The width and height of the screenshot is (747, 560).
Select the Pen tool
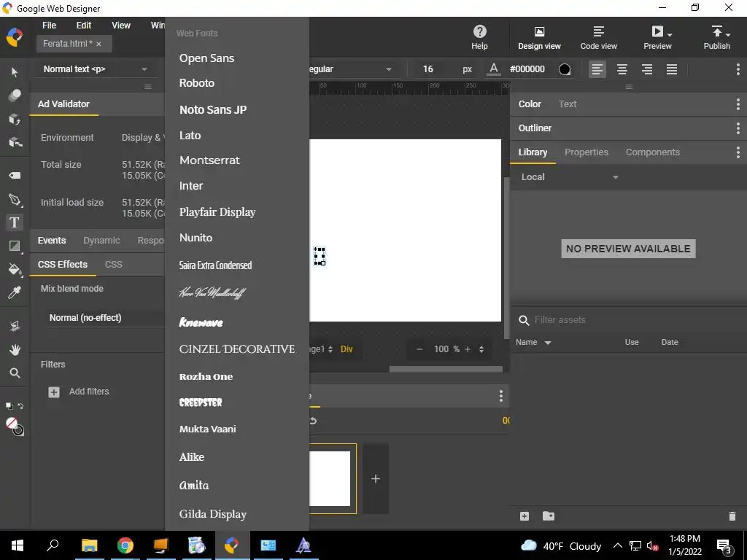tap(15, 200)
